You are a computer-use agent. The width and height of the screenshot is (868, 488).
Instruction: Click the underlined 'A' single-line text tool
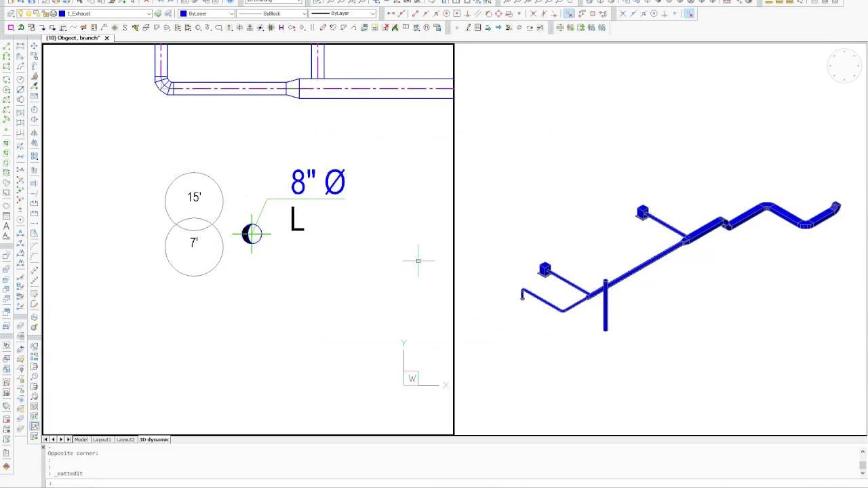6,235
